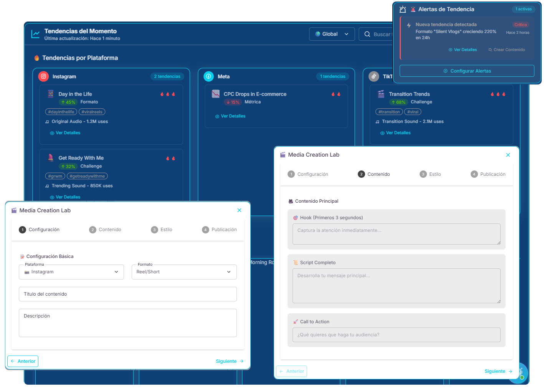Expand the Plataforma Instagram dropdown
The width and height of the screenshot is (544, 392).
tap(71, 272)
